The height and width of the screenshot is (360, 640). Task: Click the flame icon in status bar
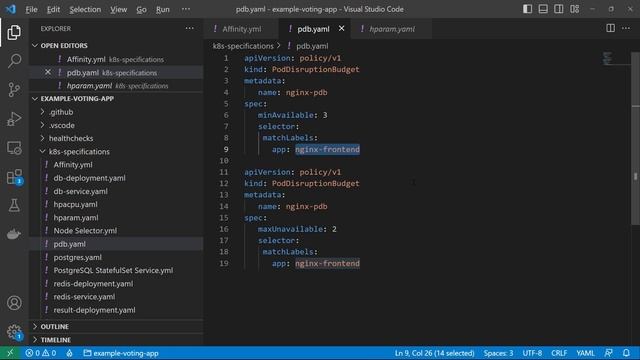pyautogui.click(x=69, y=353)
